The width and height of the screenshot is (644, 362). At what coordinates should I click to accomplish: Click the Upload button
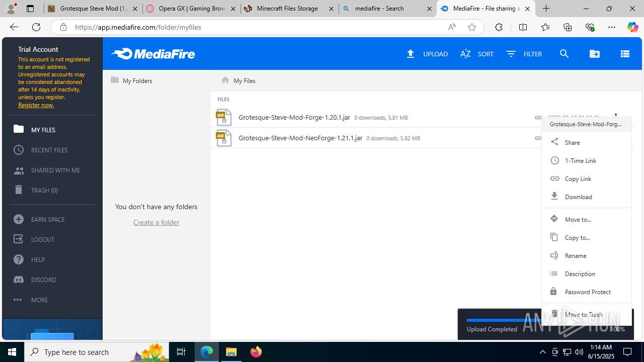click(427, 54)
